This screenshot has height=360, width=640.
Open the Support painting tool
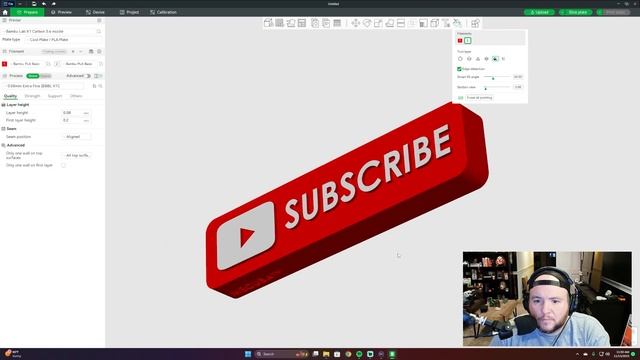coord(423,23)
